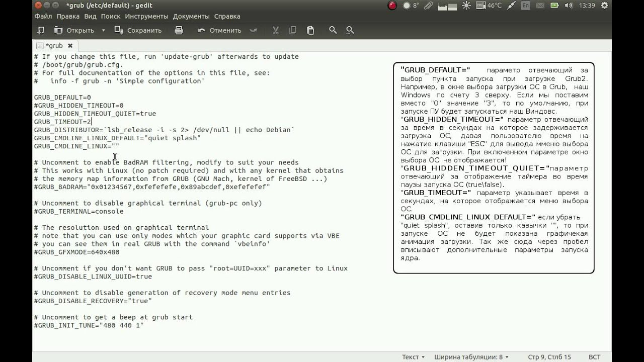Open find and replace icon
644x362 pixels.
tap(350, 30)
